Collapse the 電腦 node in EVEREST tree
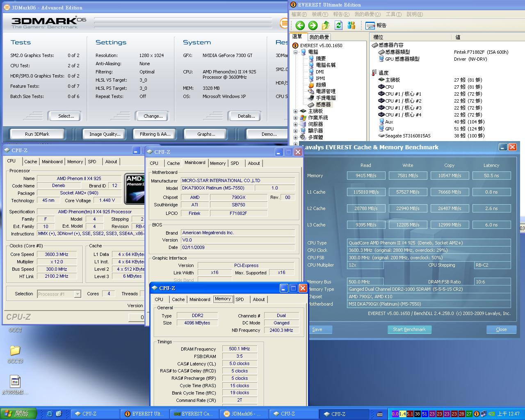Screen dimensions: 525x420 point(295,52)
